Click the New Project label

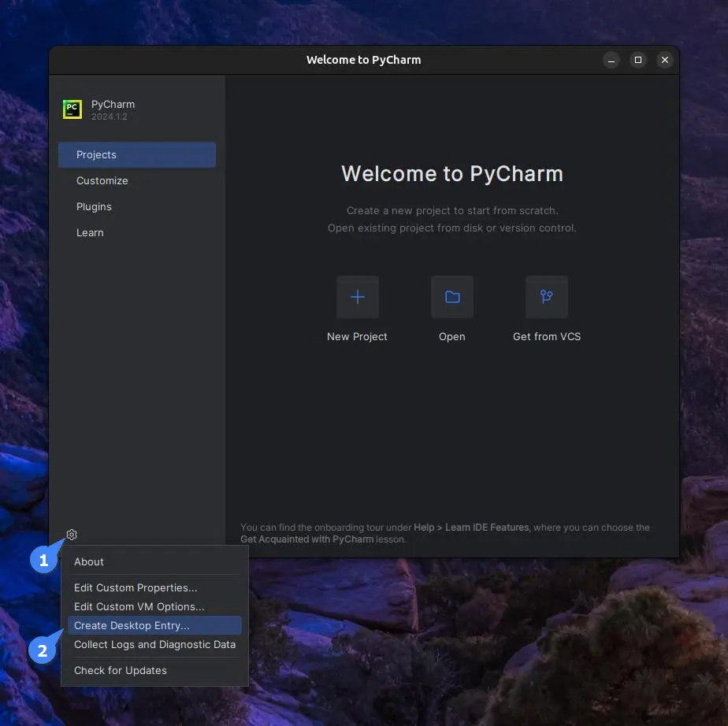357,337
